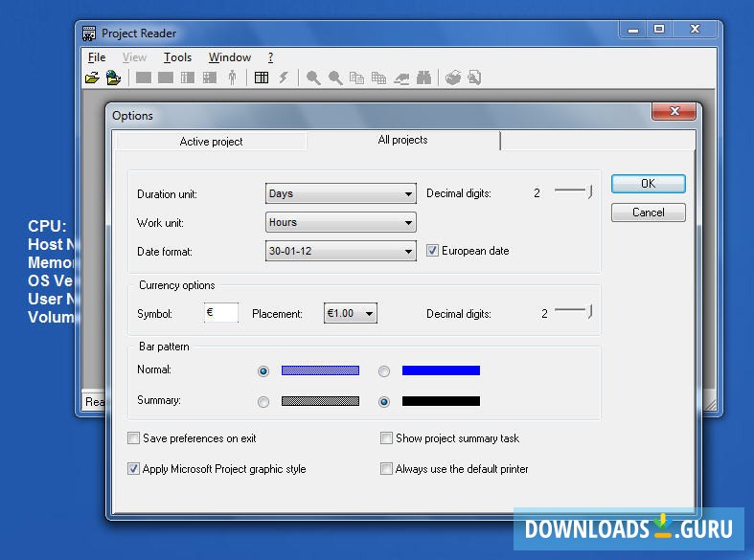The image size is (754, 560).
Task: Click the Cancel button
Action: click(x=649, y=213)
